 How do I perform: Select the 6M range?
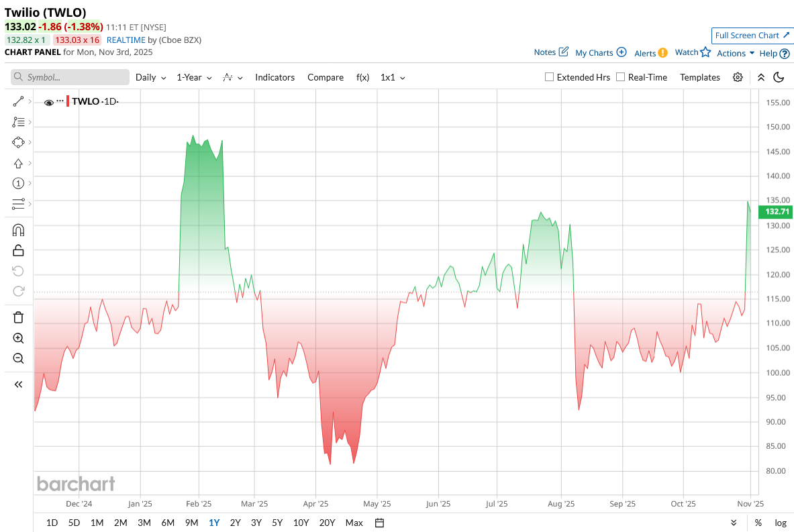point(168,523)
